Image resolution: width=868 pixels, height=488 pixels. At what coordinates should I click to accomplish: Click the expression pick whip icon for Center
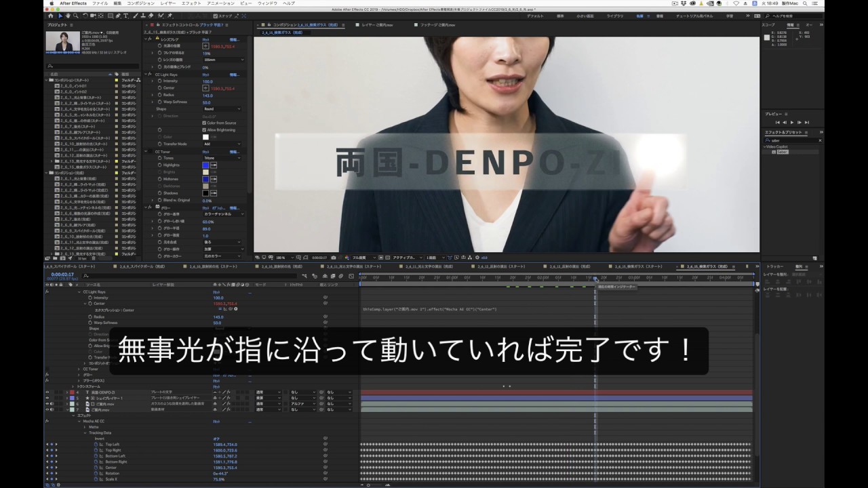(231, 309)
